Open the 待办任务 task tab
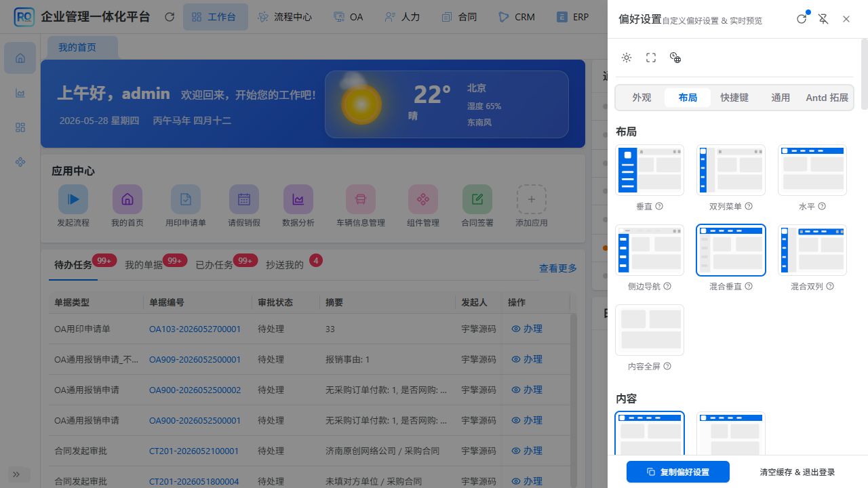 [73, 265]
